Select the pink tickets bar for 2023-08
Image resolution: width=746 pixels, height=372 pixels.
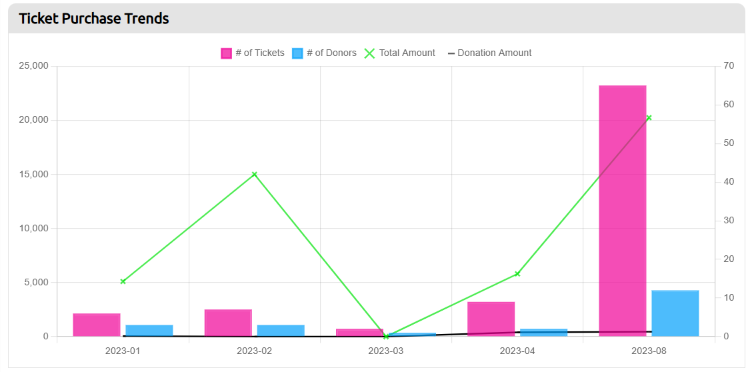pyautogui.click(x=622, y=211)
